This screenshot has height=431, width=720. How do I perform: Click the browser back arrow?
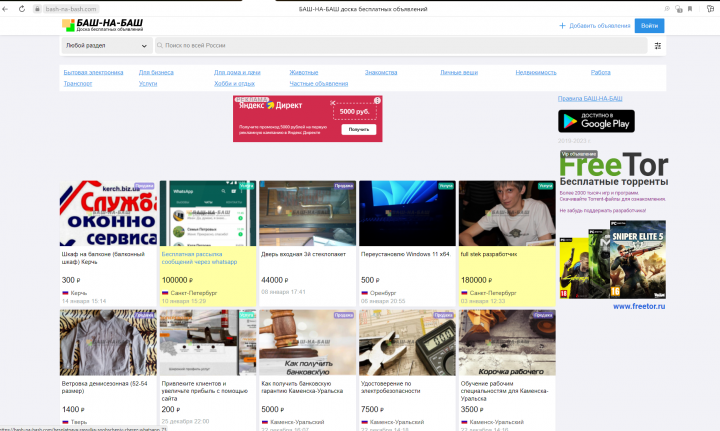tap(5, 9)
